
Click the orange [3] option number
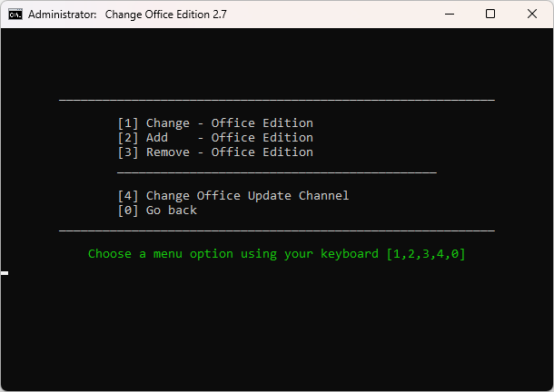(x=128, y=152)
